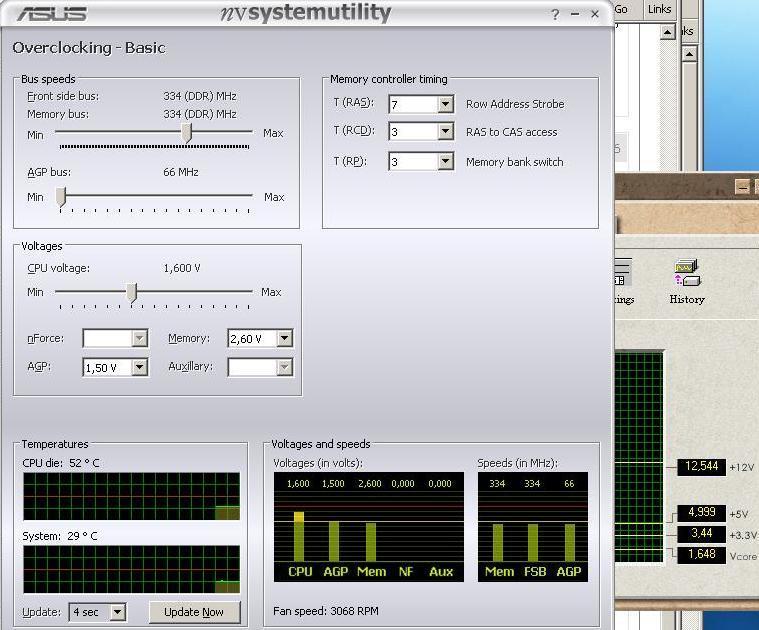Click the CPU voltage 1,600 V value
The height and width of the screenshot is (630, 759).
tap(182, 268)
